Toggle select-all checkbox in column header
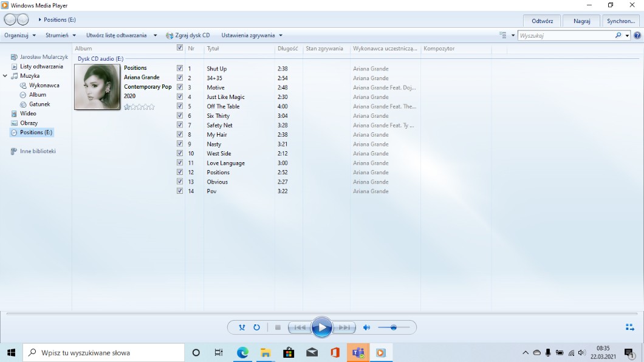 [x=180, y=48]
